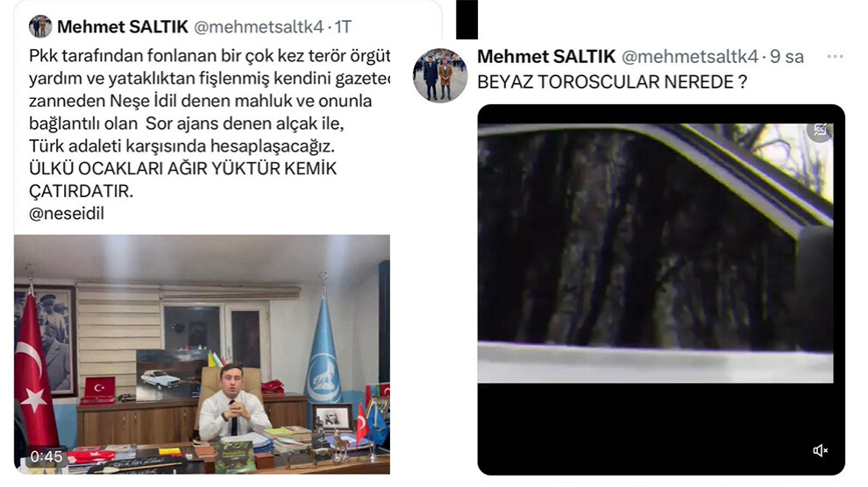Click the 0:45 duration badge on video
Viewport: 868px width, 487px height.
click(x=46, y=456)
